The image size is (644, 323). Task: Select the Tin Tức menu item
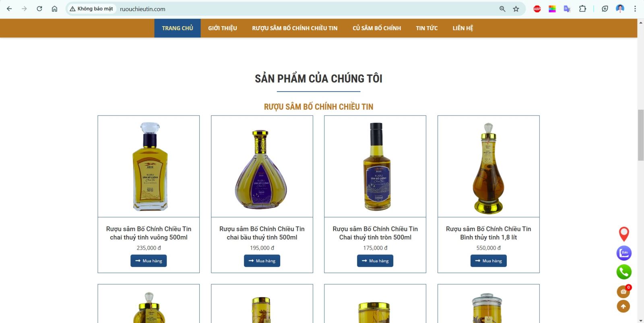[x=427, y=28]
